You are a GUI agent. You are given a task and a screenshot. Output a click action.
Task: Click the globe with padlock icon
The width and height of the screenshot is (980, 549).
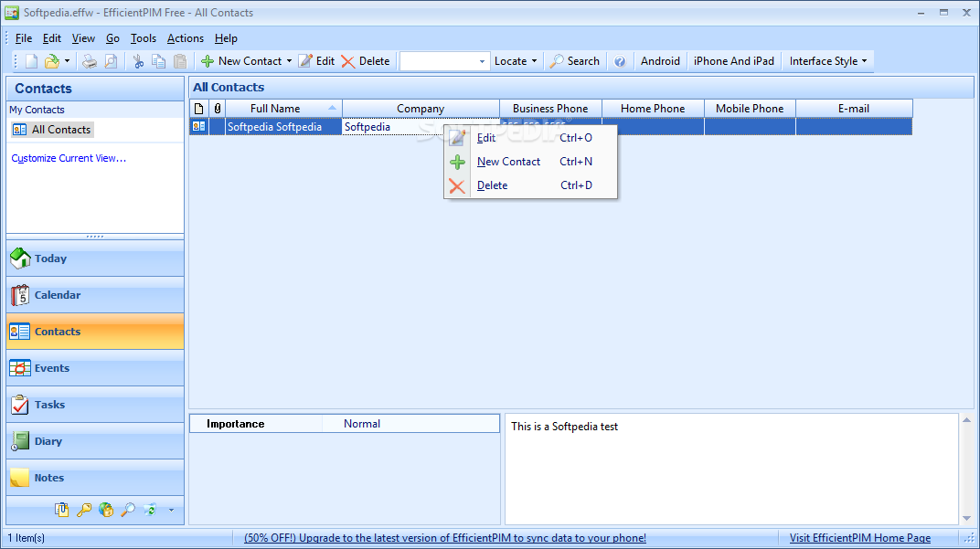point(106,511)
